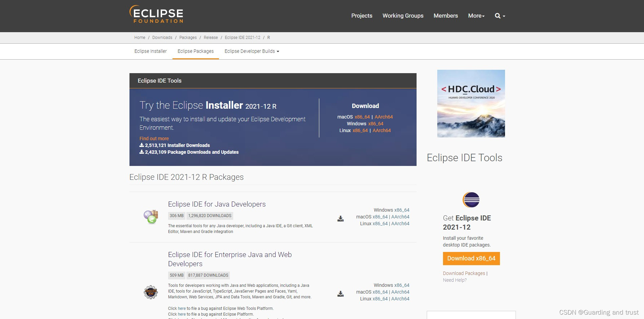Open Working Groups menu item

point(403,16)
